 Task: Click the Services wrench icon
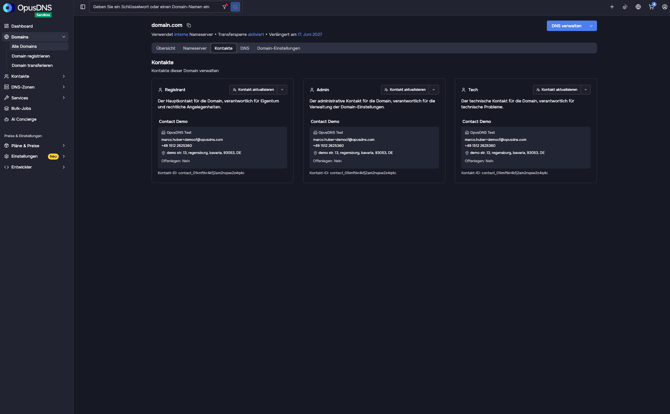click(6, 98)
